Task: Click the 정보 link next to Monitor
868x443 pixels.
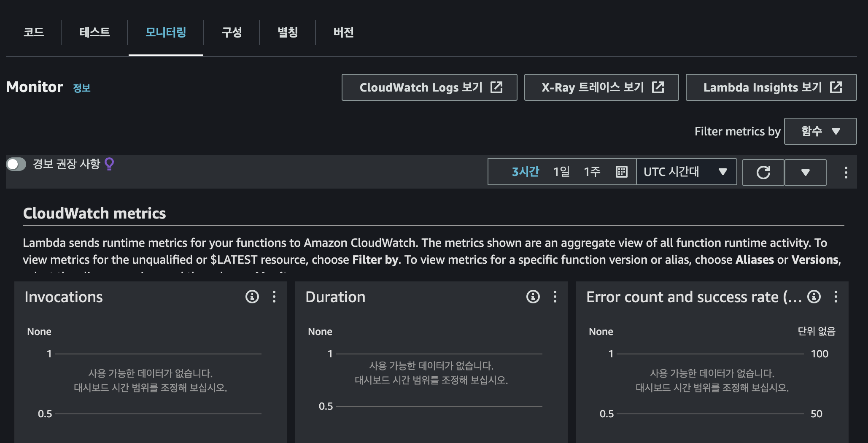Action: point(82,88)
